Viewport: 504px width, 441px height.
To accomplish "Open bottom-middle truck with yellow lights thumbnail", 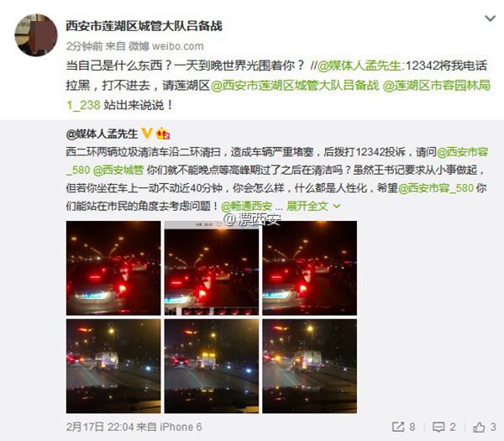I will point(211,366).
